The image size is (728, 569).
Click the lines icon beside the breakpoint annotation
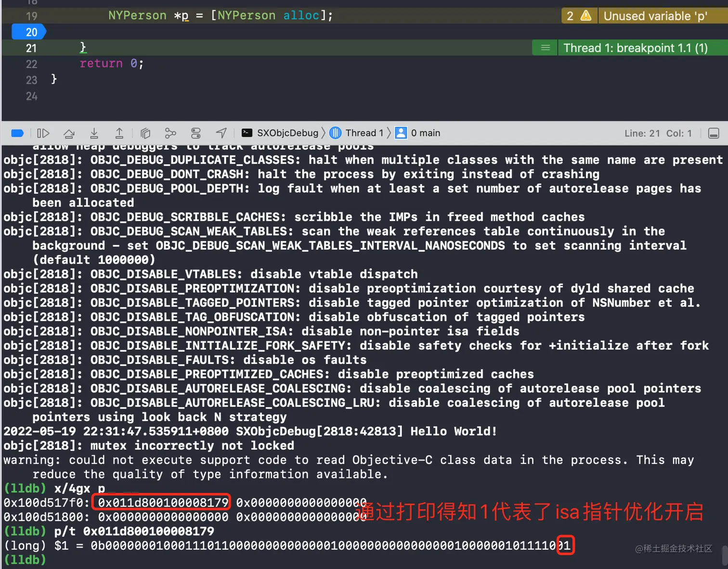point(545,48)
